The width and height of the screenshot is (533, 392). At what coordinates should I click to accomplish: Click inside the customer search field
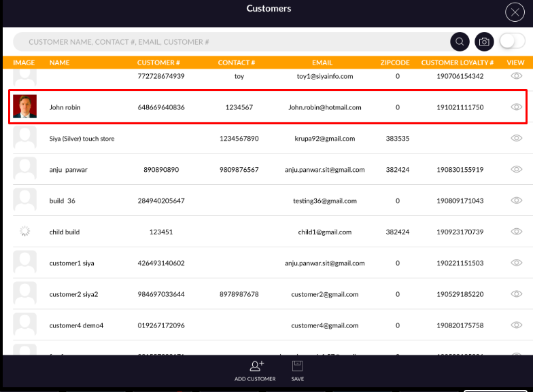pos(231,42)
